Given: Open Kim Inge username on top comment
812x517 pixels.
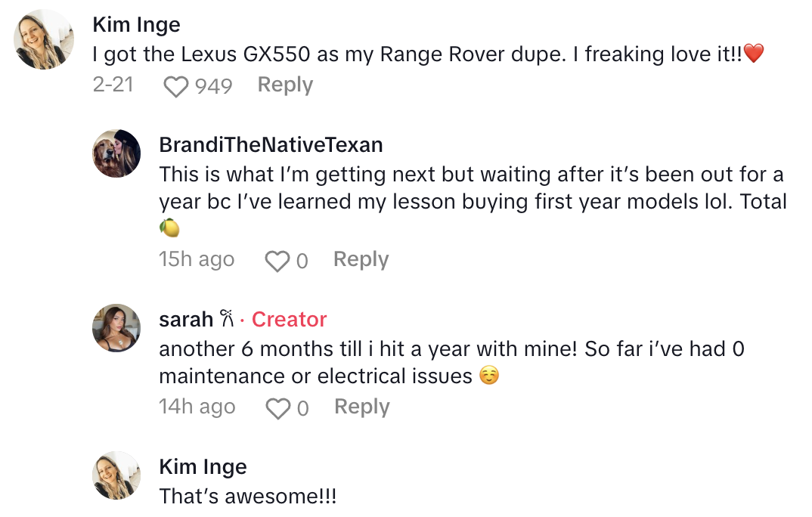Looking at the screenshot, I should tap(136, 24).
